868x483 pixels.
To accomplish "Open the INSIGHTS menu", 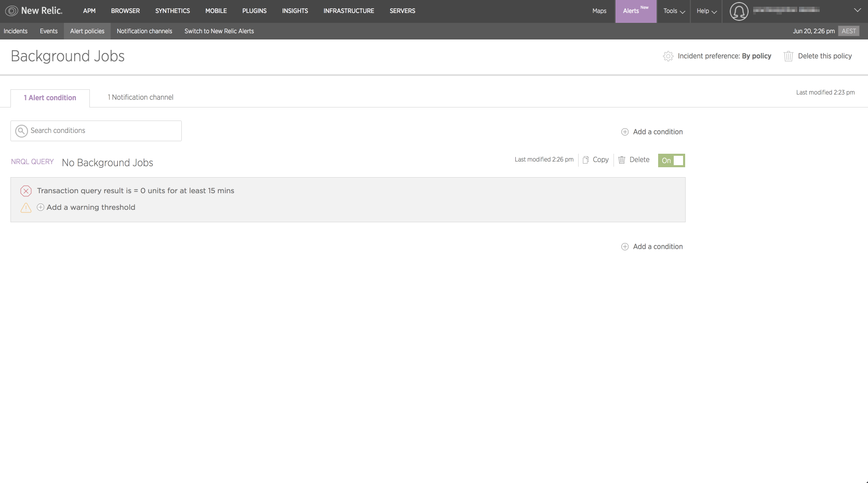I will tap(295, 11).
